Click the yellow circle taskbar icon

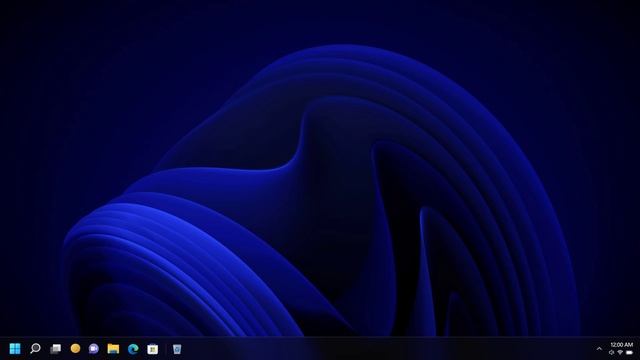[75, 348]
